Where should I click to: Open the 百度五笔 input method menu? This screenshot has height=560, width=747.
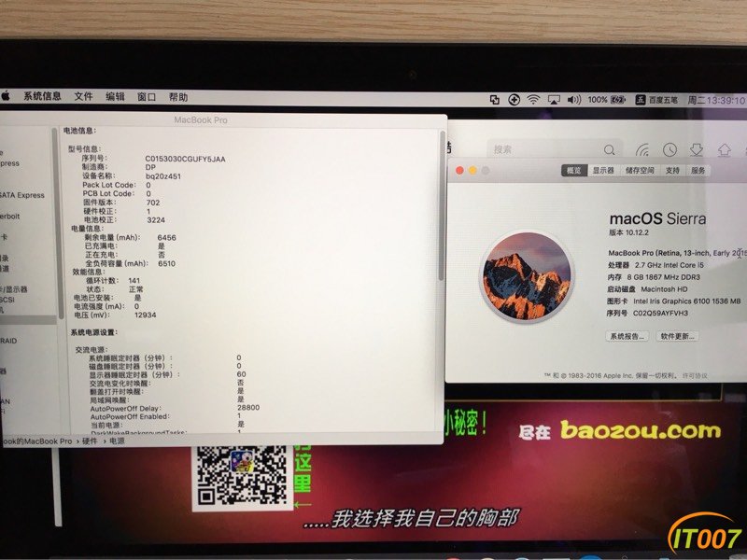point(656,100)
